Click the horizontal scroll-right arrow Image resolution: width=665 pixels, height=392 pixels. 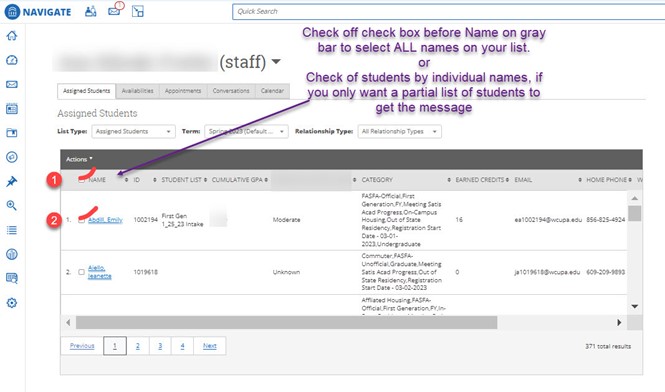coord(619,322)
